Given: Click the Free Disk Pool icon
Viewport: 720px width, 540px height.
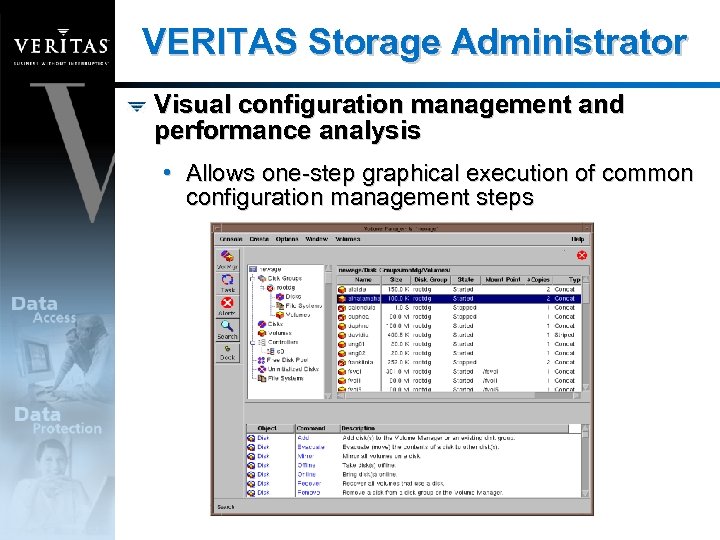Looking at the screenshot, I should tap(261, 360).
